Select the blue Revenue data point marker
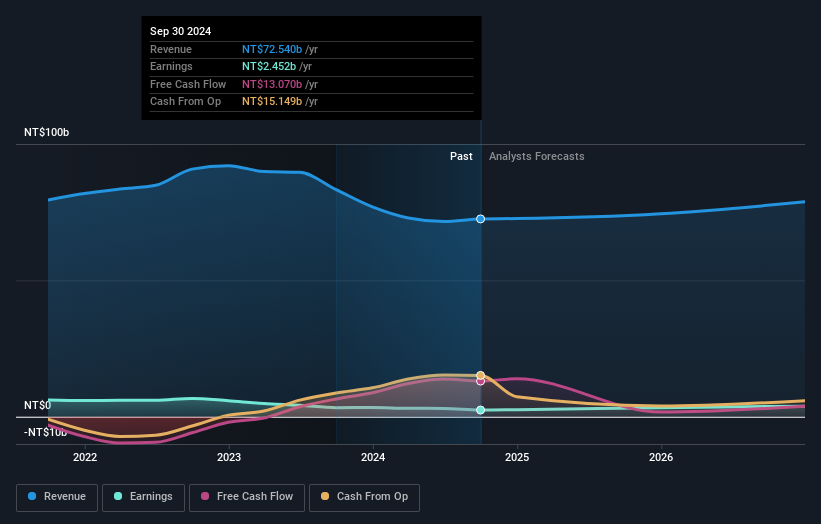Viewport: 821px width, 524px height. click(x=480, y=219)
